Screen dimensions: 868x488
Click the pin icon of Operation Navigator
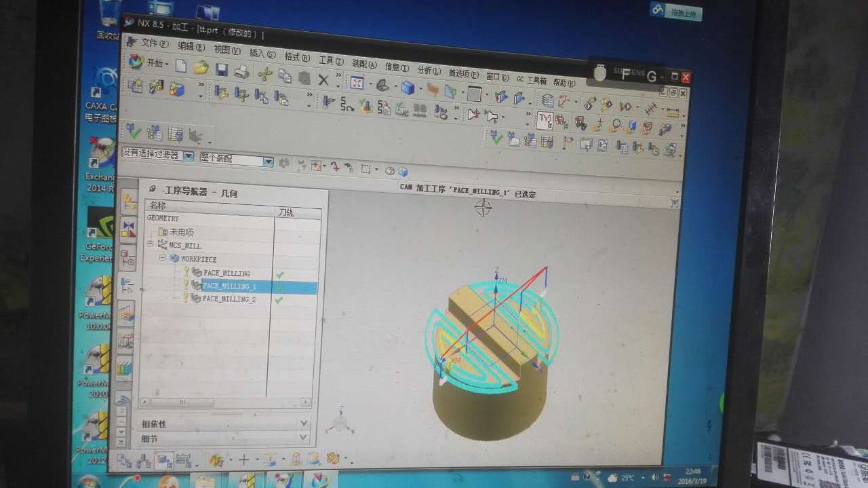click(153, 189)
